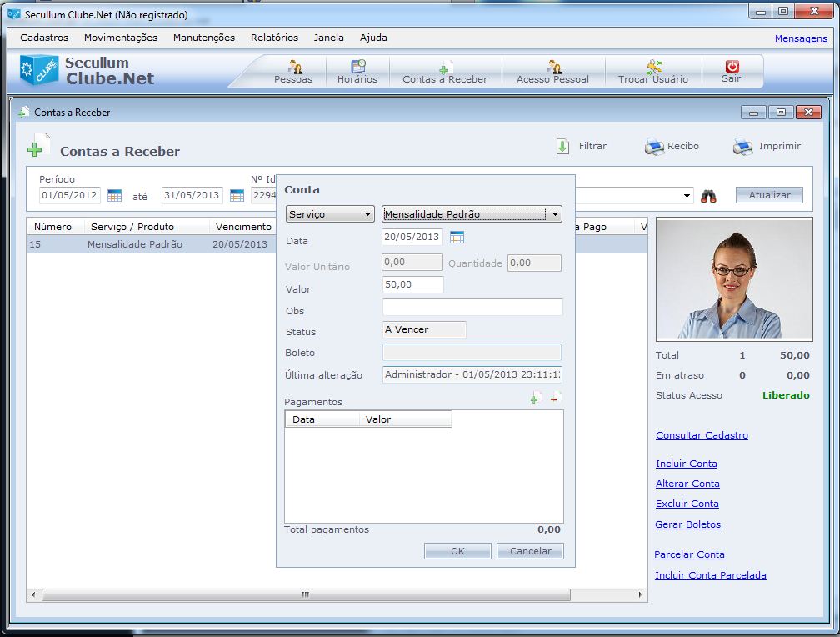Click into the Obs text field

(472, 308)
